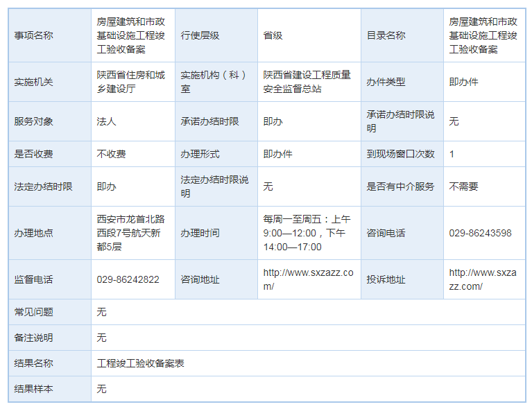Select the 法人 service target value

106,121
